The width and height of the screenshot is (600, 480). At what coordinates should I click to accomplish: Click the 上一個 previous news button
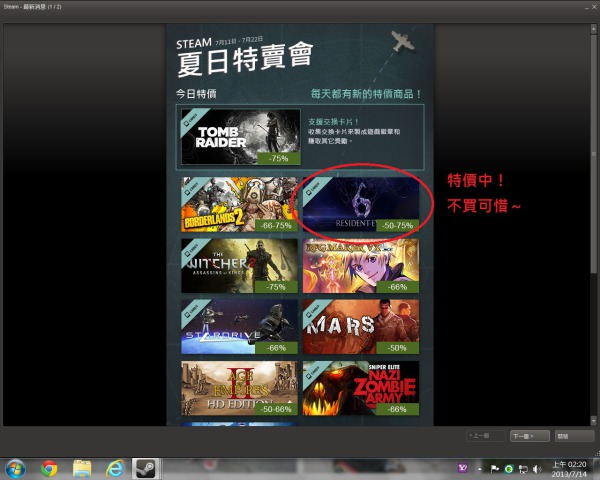click(486, 436)
